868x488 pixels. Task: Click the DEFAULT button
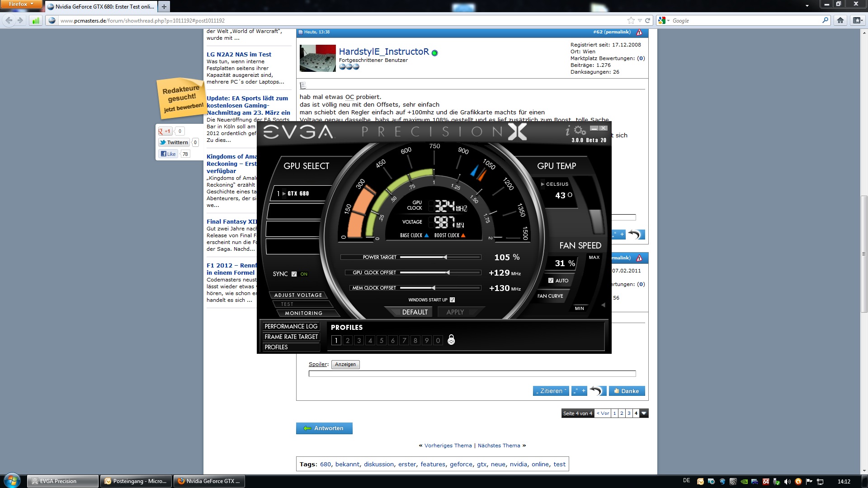click(409, 312)
